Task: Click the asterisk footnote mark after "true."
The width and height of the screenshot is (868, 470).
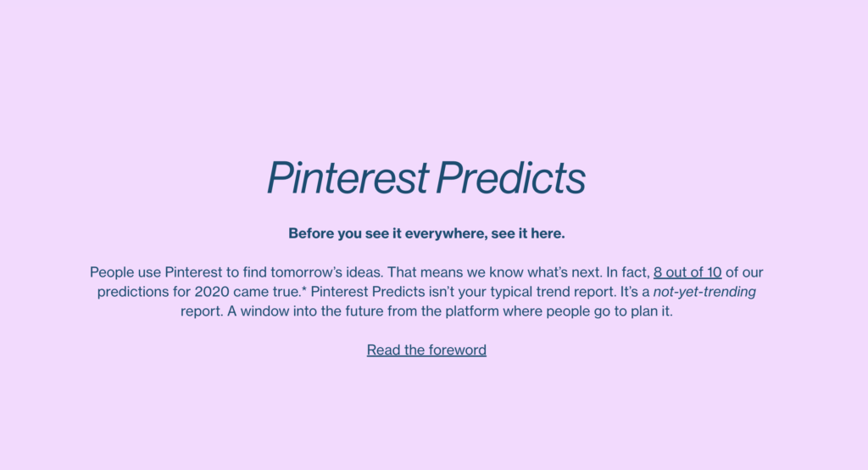Action: click(304, 289)
